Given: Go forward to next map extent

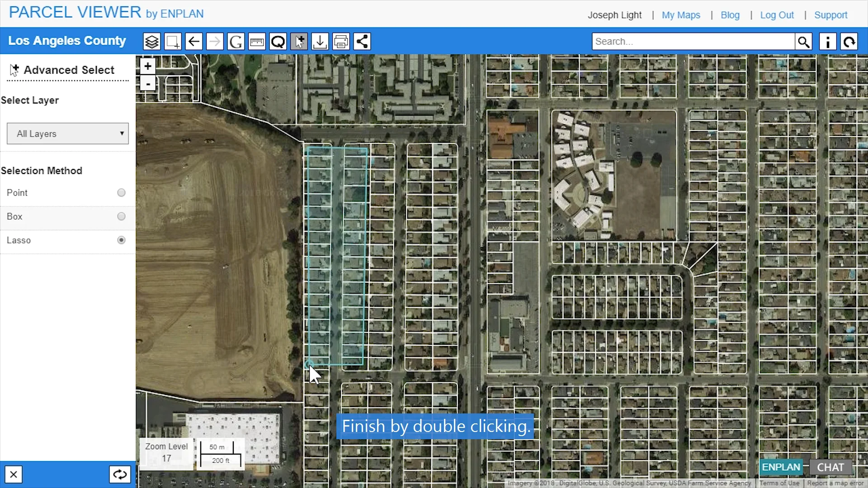Looking at the screenshot, I should click(215, 42).
